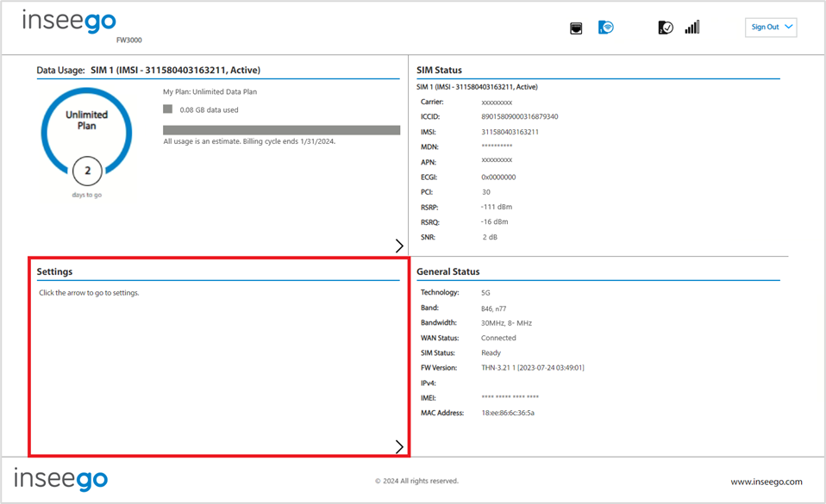Click the Inseego logo in the footer
Screen dimensions: 826x504
60,479
